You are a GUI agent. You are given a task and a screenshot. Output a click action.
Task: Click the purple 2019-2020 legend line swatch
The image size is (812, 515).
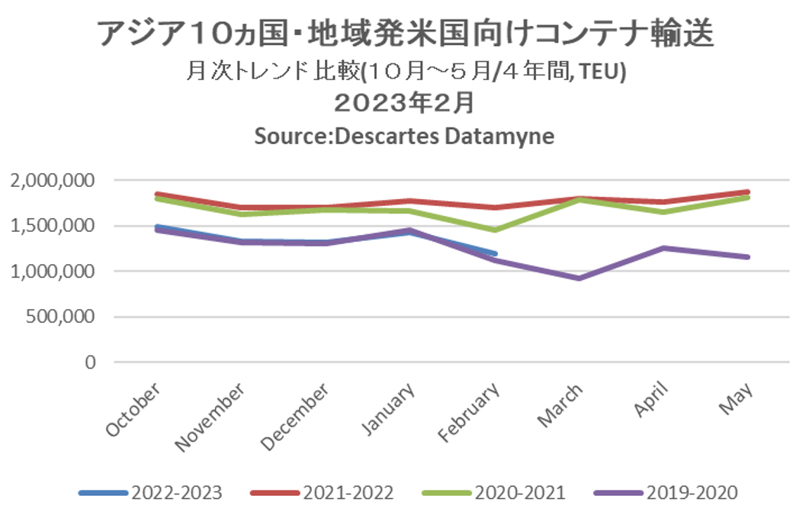tap(618, 493)
